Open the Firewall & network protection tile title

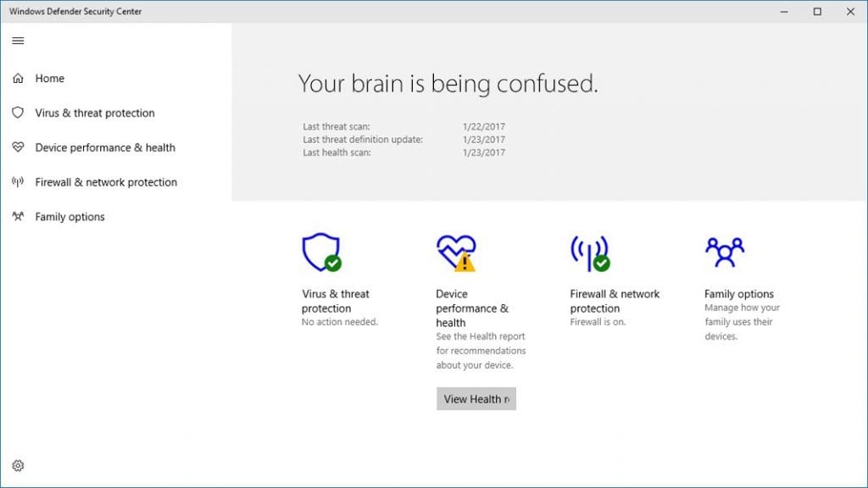tap(615, 301)
